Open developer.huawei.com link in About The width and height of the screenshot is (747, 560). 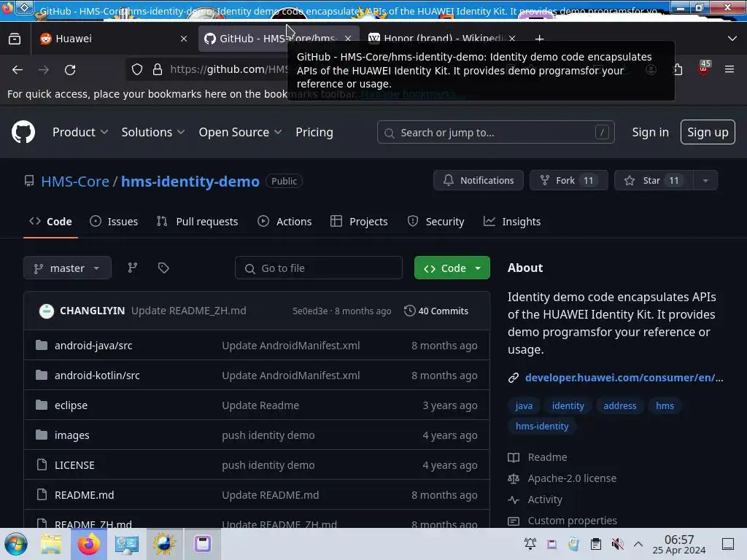[624, 378]
